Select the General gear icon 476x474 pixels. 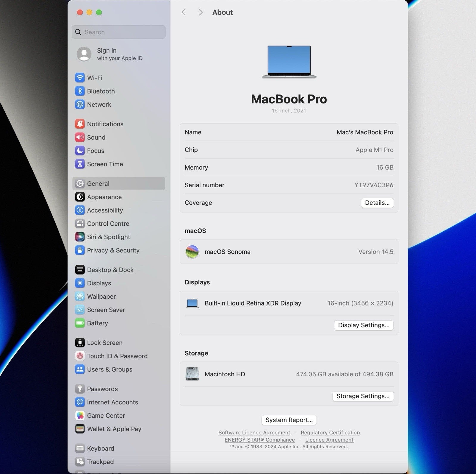[x=80, y=183]
